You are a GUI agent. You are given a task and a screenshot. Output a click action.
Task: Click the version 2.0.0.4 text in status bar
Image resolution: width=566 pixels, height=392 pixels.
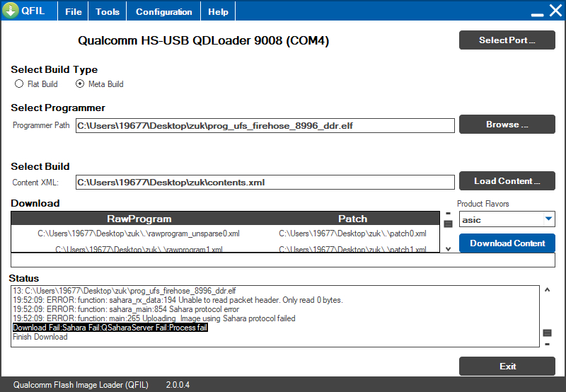pyautogui.click(x=178, y=385)
